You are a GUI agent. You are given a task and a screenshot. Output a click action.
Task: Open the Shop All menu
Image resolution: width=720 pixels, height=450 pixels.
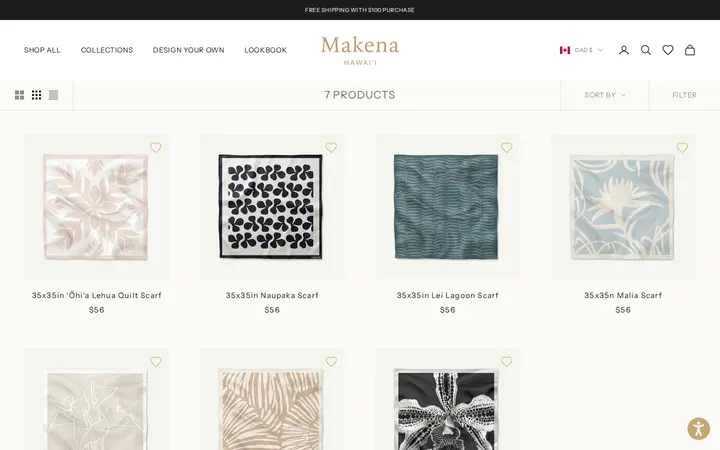point(42,50)
